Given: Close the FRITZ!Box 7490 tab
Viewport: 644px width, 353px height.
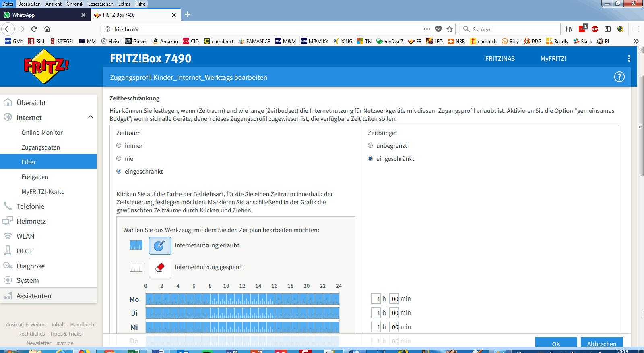Looking at the screenshot, I should point(174,15).
